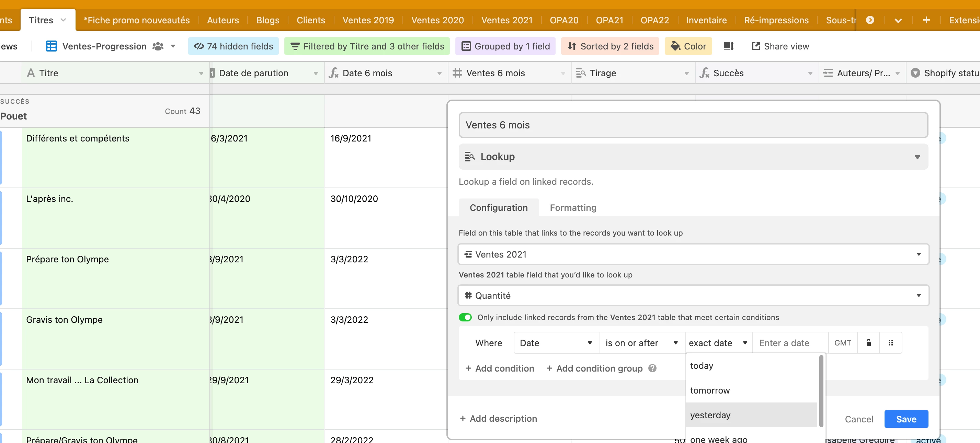Open the Grouped by 1 field panel
This screenshot has height=443, width=980.
(x=505, y=46)
